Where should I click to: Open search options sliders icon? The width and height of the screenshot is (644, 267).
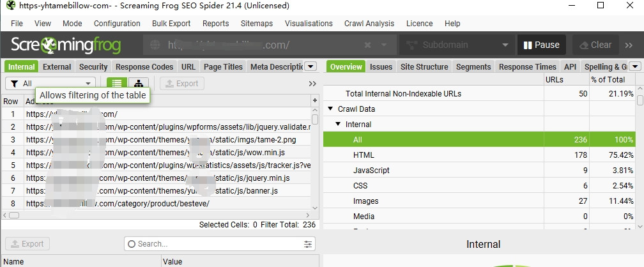[x=308, y=244]
